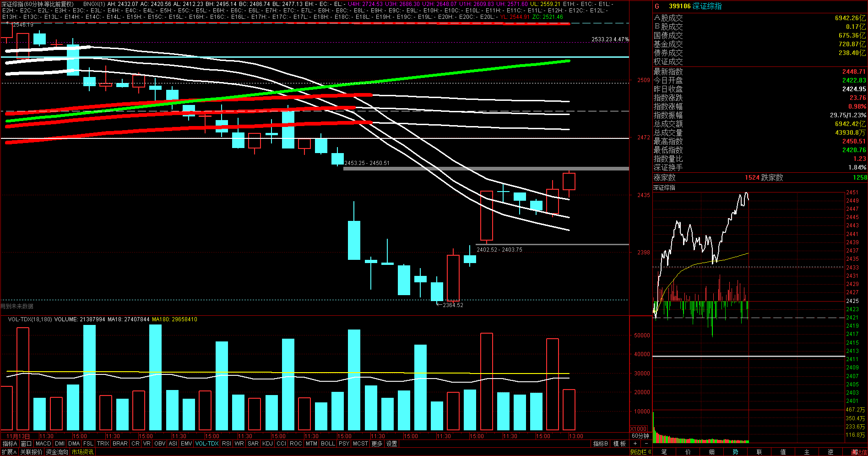The height and width of the screenshot is (456, 868).
Task: Open the 设置 settings button
Action: point(392,444)
